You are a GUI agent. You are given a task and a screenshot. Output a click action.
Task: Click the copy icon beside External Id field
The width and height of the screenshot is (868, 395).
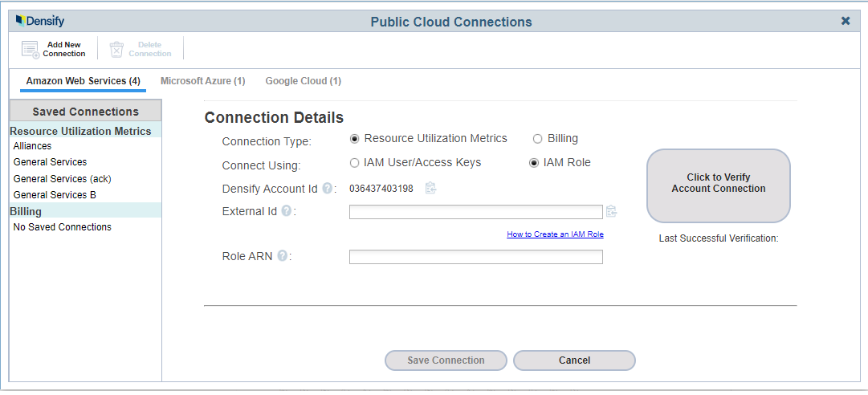coord(612,212)
